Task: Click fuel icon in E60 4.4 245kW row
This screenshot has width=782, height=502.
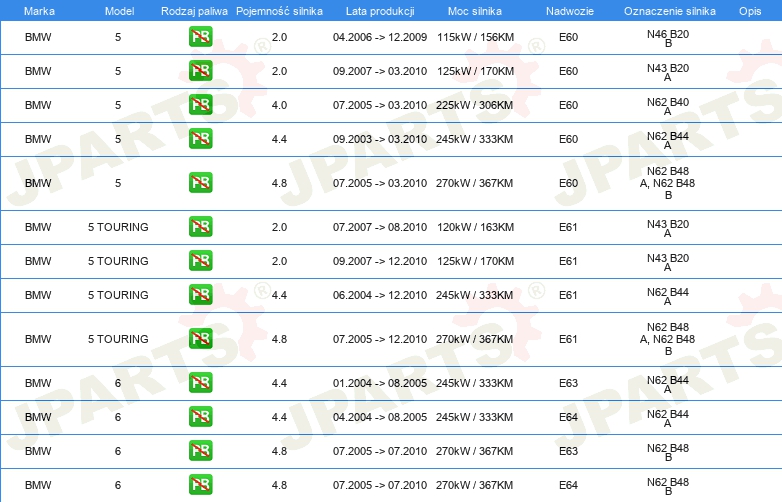Action: pyautogui.click(x=200, y=139)
